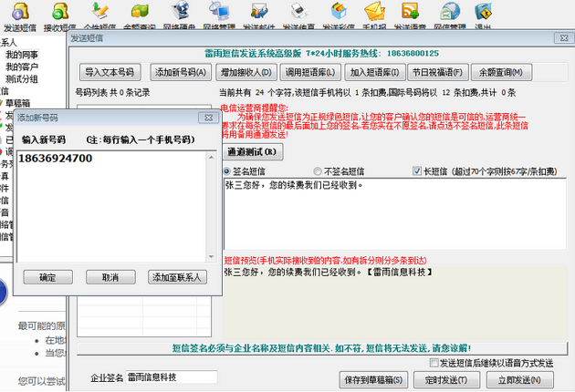Enable 发送短信后继续以语音方式发送 checkbox

click(x=434, y=363)
